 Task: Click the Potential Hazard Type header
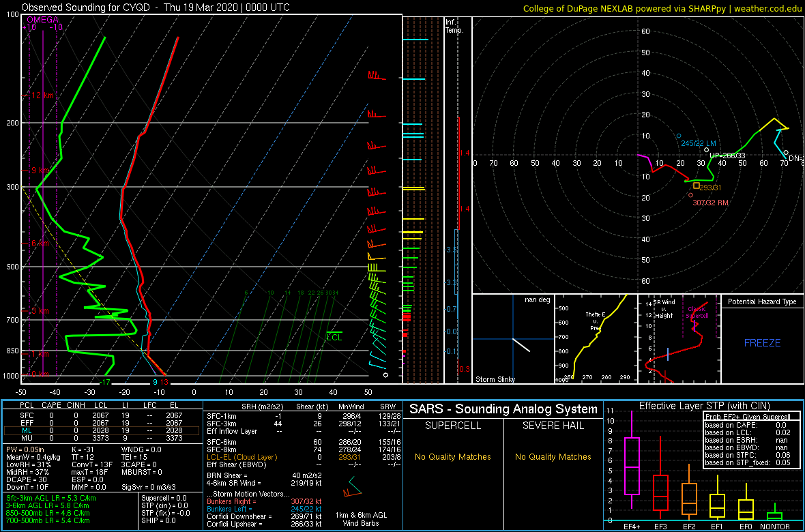(762, 302)
